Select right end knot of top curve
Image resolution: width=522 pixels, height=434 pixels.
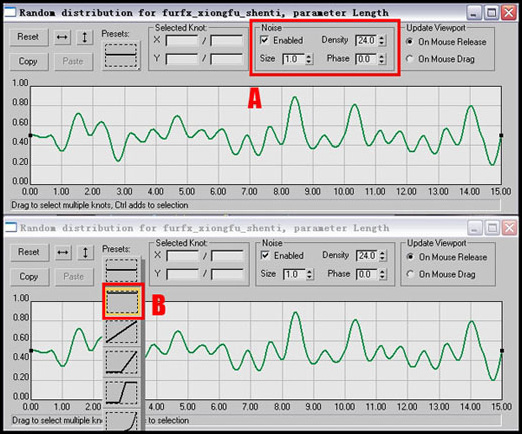(501, 135)
